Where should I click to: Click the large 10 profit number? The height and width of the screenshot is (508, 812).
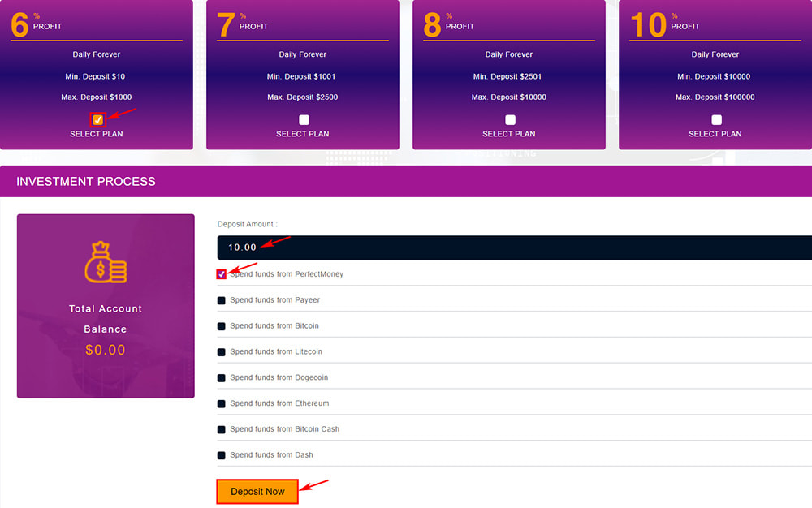click(648, 25)
